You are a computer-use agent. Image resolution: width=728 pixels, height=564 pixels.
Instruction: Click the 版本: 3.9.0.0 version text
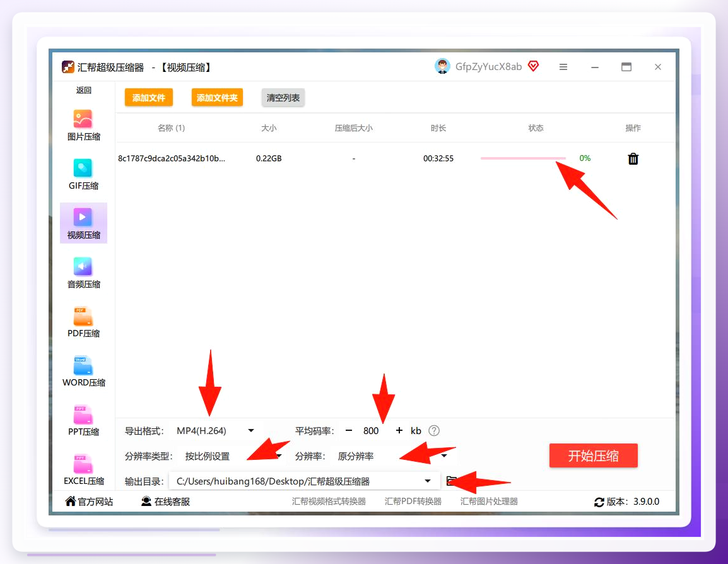633,502
